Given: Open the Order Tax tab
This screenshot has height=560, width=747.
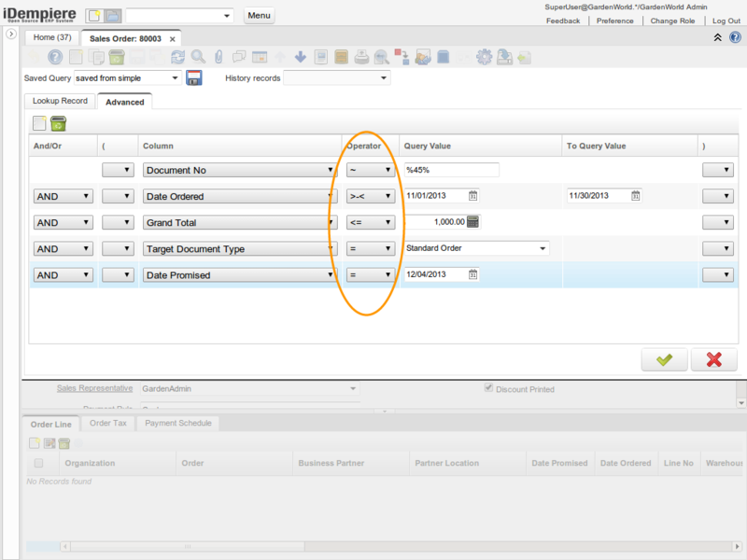Looking at the screenshot, I should pyautogui.click(x=106, y=424).
